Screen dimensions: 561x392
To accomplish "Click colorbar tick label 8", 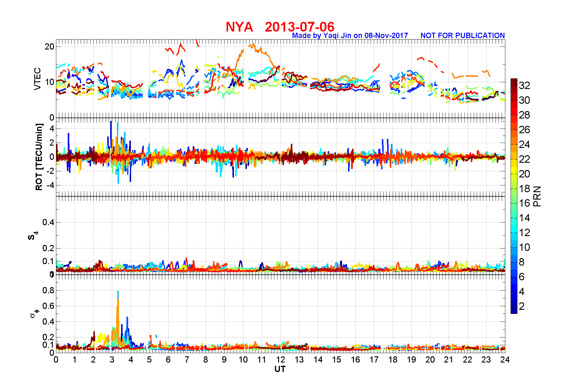I will pyautogui.click(x=522, y=262).
